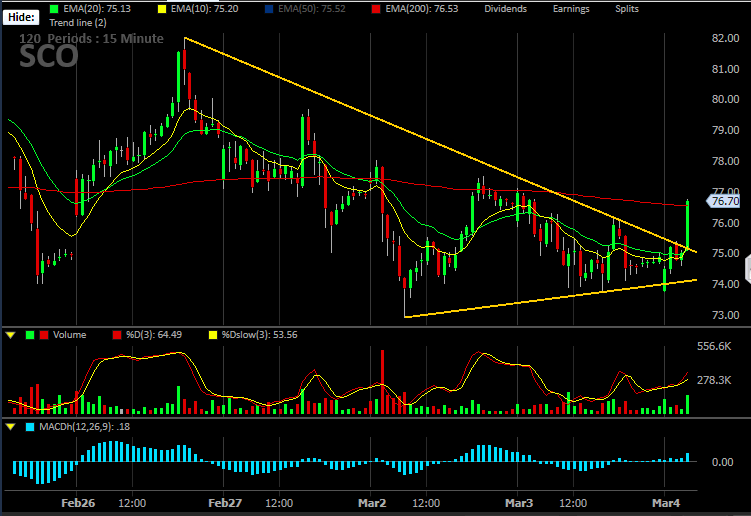751x516 pixels.
Task: Collapse the MACDh panel with yellow triangle
Action: (11, 426)
